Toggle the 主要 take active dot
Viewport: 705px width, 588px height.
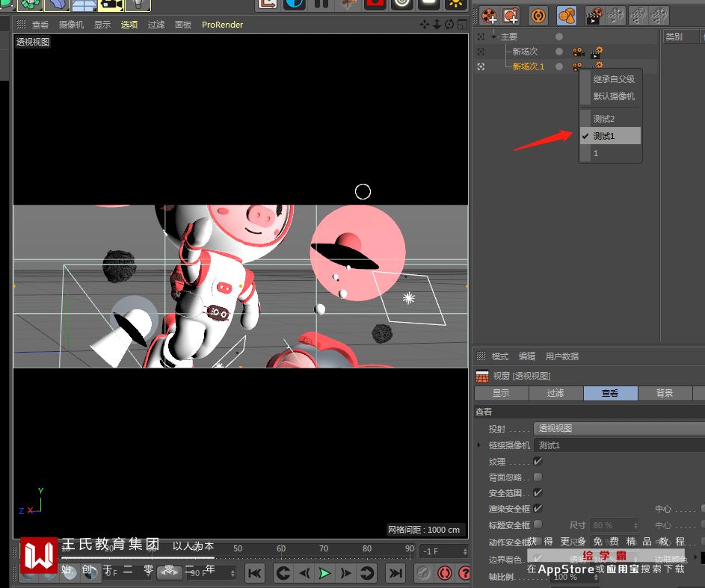[559, 37]
